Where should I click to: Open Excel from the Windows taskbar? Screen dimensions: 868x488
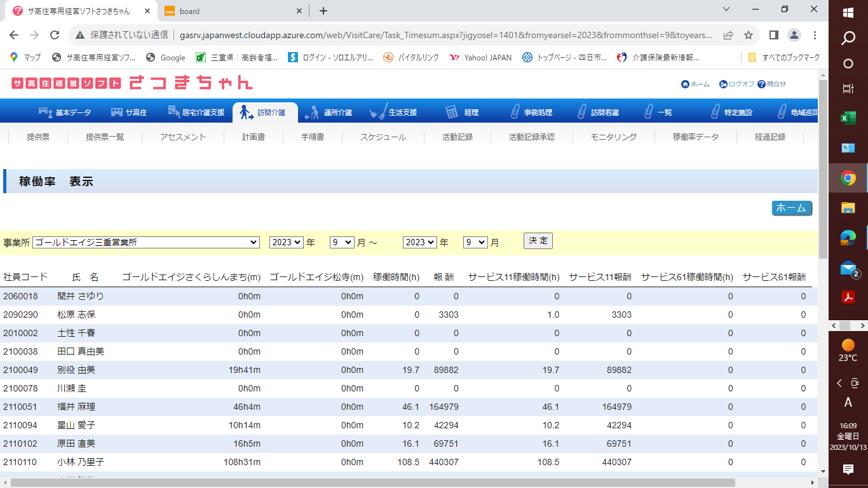pos(848,118)
